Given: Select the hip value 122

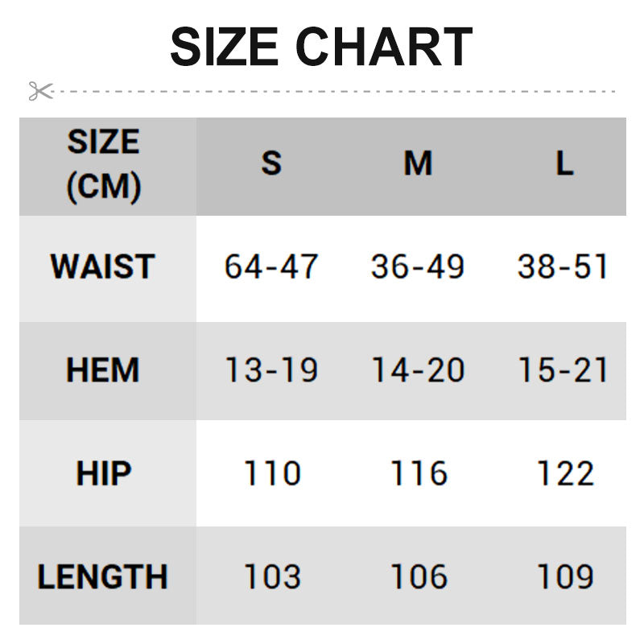Looking at the screenshot, I should point(565,473).
